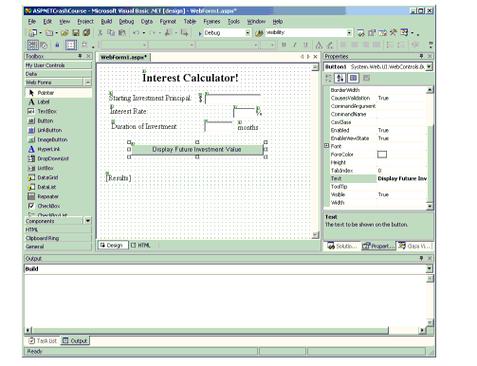Open the File menu
The image size is (477, 366).
(32, 21)
